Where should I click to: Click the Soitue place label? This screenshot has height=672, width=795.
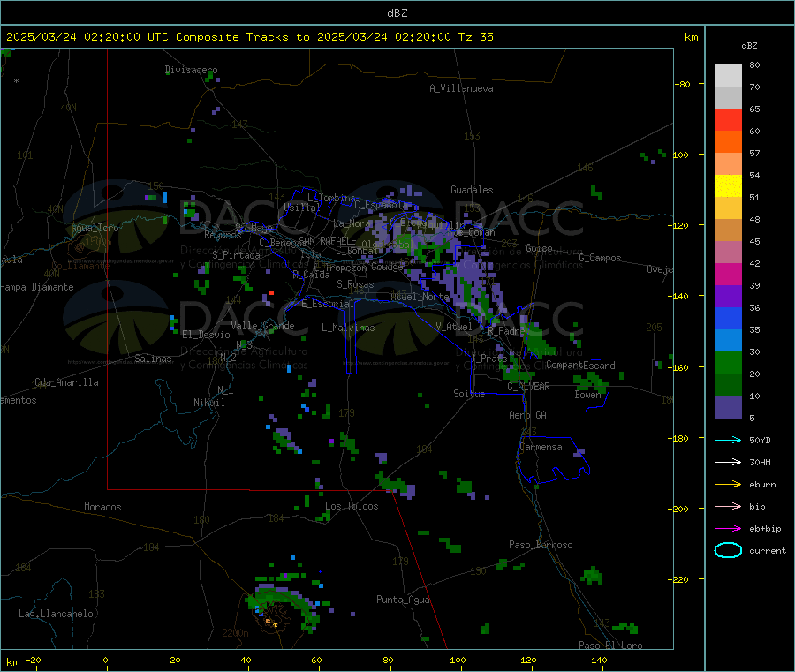coord(469,394)
